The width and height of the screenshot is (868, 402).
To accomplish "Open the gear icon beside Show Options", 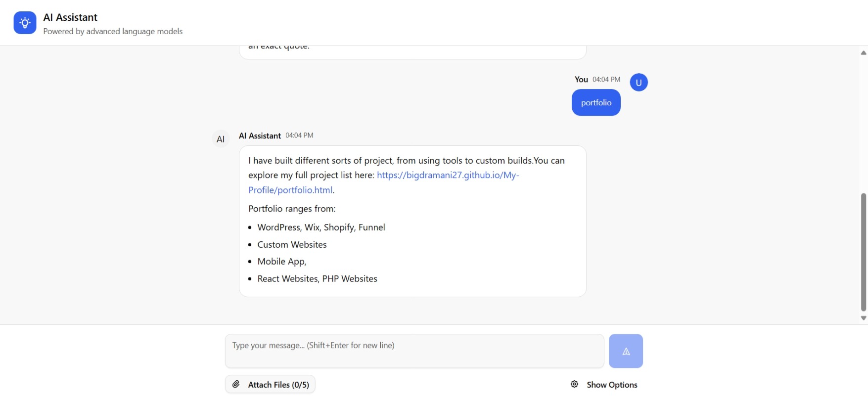I will click(574, 384).
